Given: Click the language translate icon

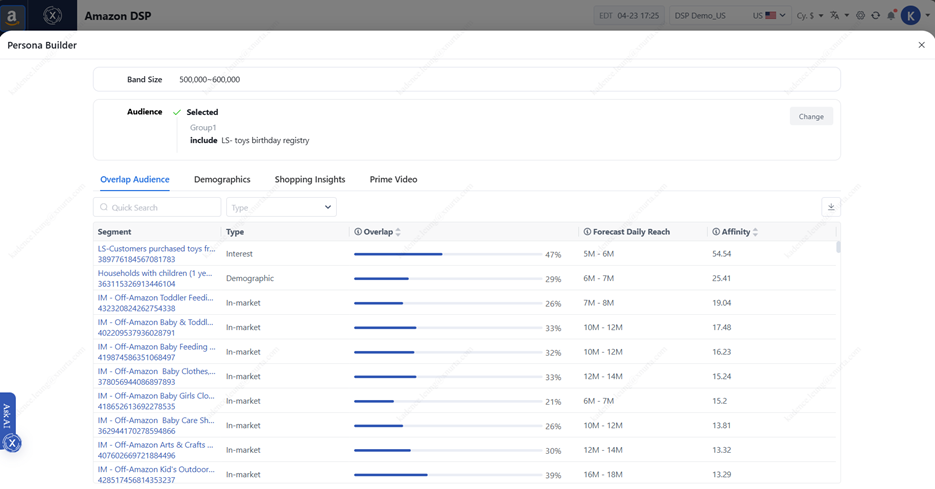Looking at the screenshot, I should click(836, 16).
